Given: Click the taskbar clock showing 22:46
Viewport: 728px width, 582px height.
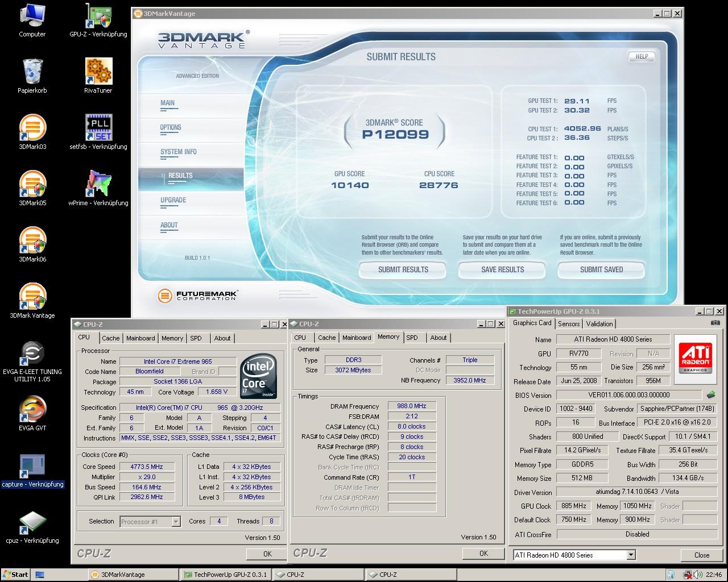Looking at the screenshot, I should [x=713, y=575].
